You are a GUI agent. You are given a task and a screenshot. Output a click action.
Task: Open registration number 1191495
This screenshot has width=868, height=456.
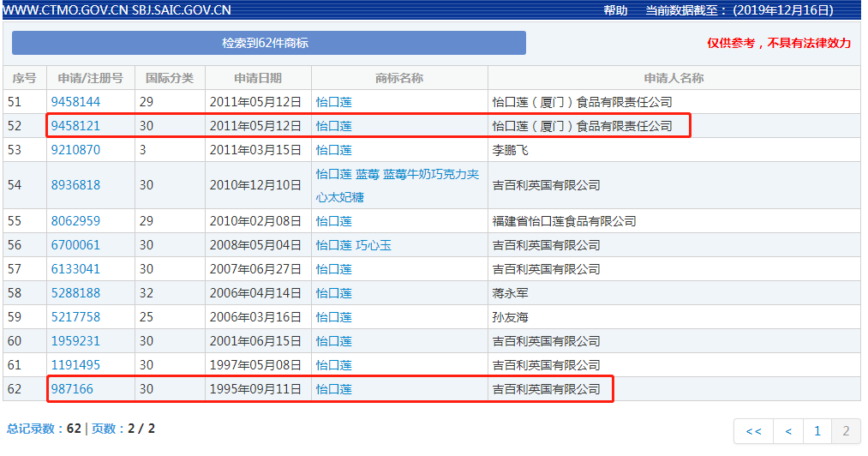coord(76,365)
